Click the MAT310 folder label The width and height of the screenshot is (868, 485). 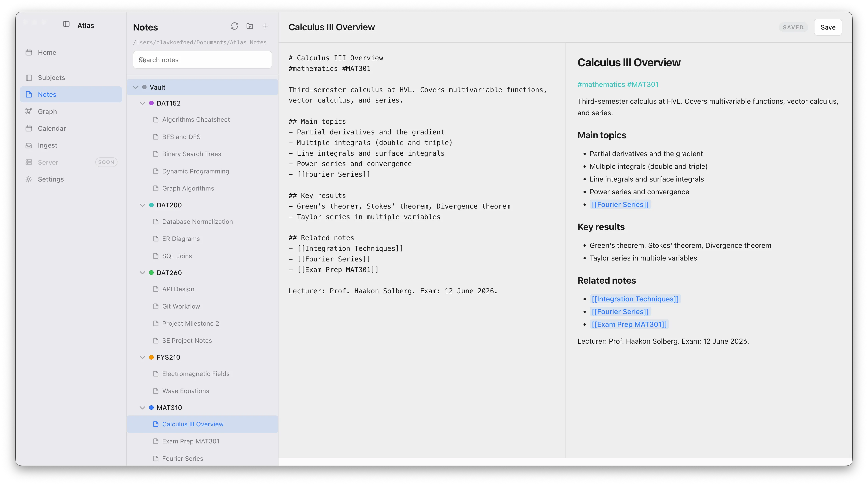click(x=169, y=407)
